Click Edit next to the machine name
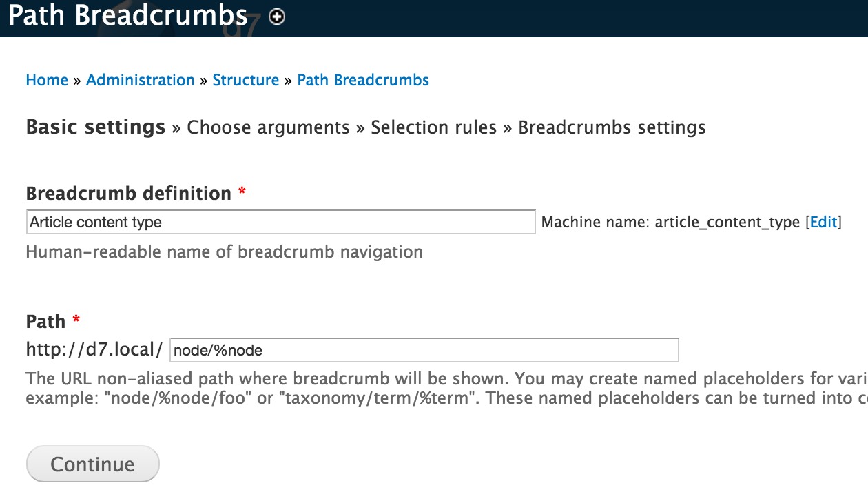This screenshot has height=503, width=868. tap(823, 222)
